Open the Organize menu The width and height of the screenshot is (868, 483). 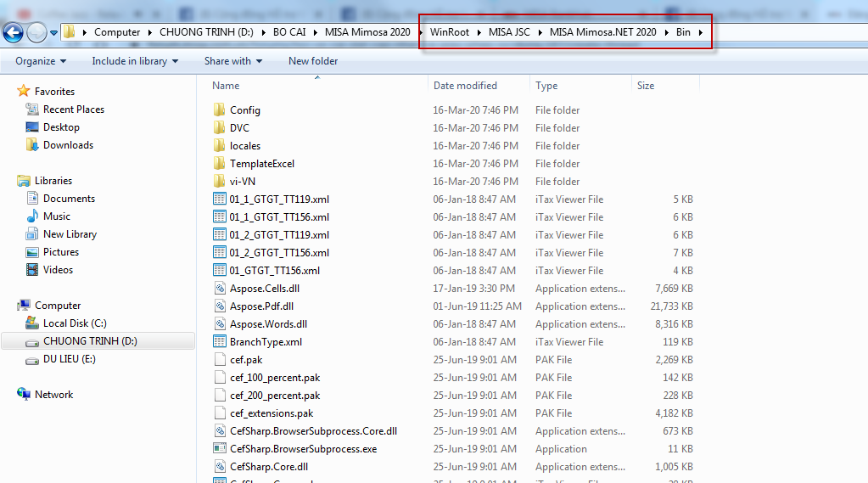pyautogui.click(x=41, y=61)
